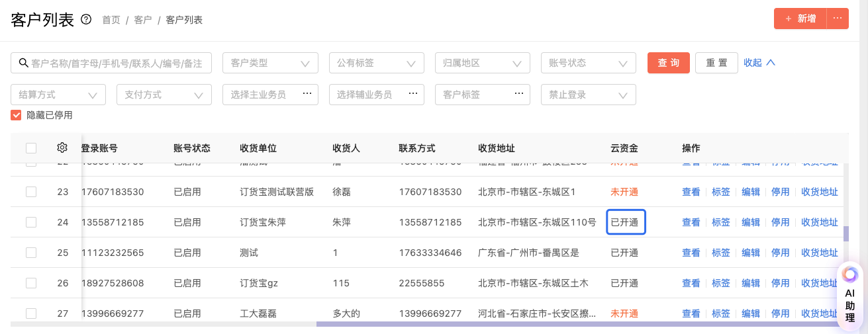
Task: Open the more options button beside 新增
Action: coord(838,19)
